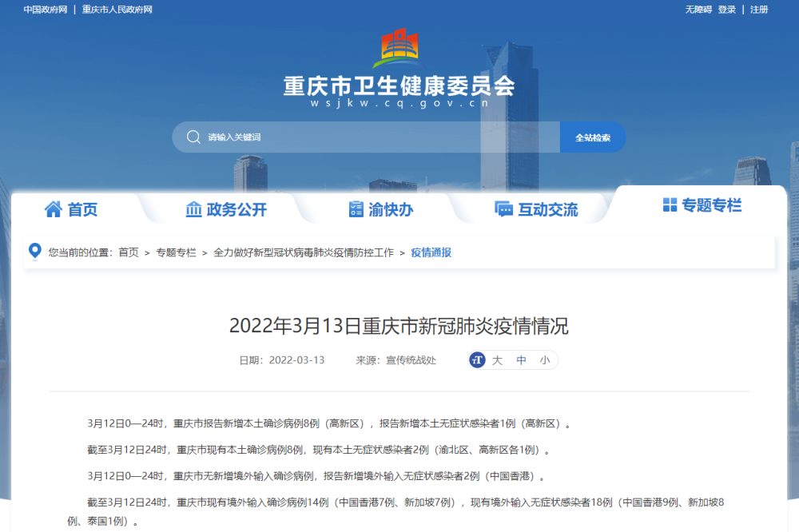The width and height of the screenshot is (799, 532).
Task: Click the home icon beside 首页
Action: coord(54,209)
